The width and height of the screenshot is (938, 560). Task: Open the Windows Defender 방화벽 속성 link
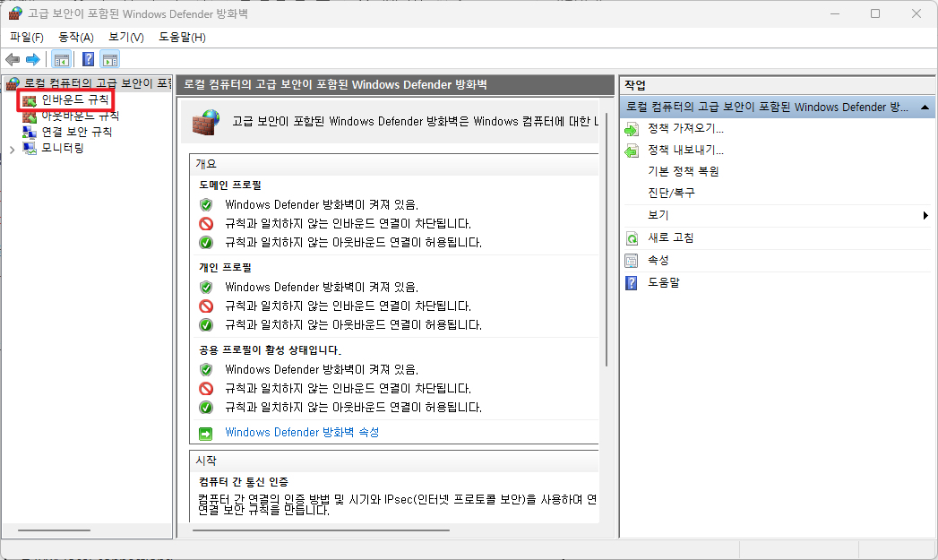pos(302,432)
